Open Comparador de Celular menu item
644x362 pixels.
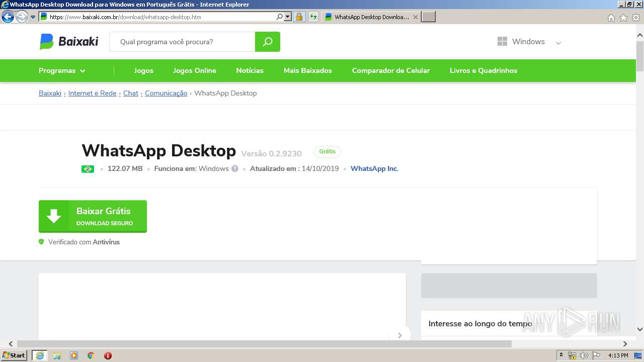[391, 70]
